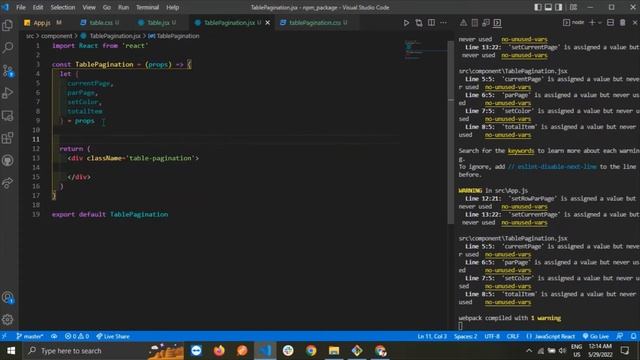Click the master* branch in status bar
640x360 pixels.
[x=30, y=336]
